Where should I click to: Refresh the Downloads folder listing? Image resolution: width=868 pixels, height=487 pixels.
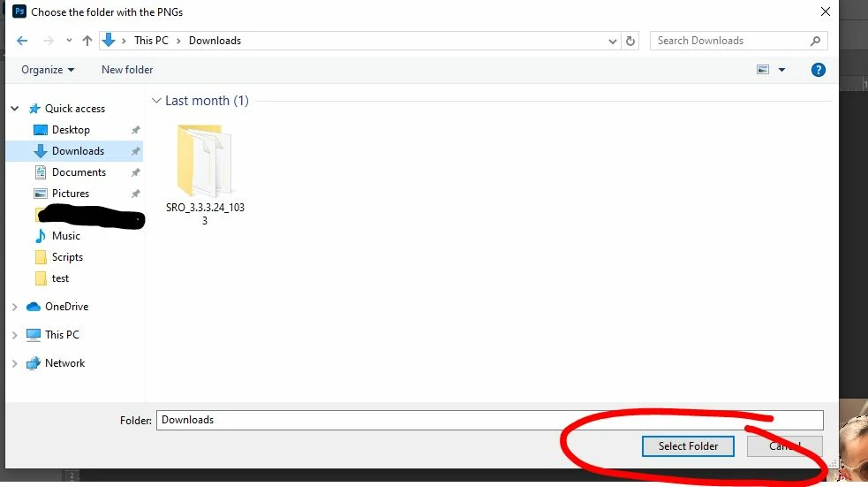coord(630,41)
